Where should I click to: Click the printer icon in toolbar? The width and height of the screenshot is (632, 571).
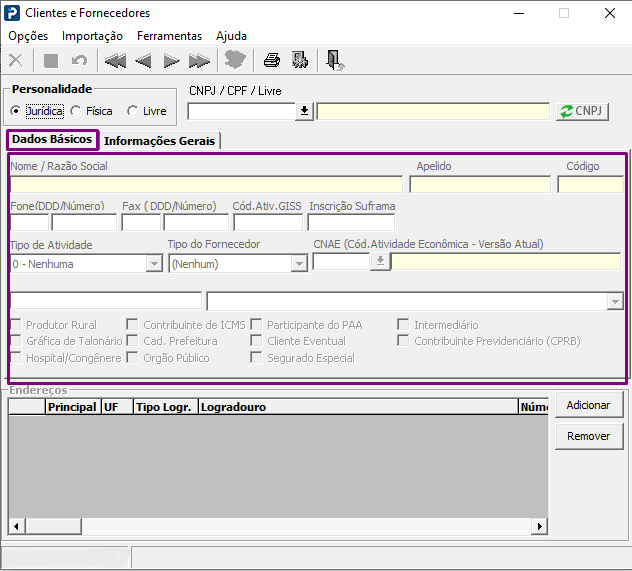271,61
